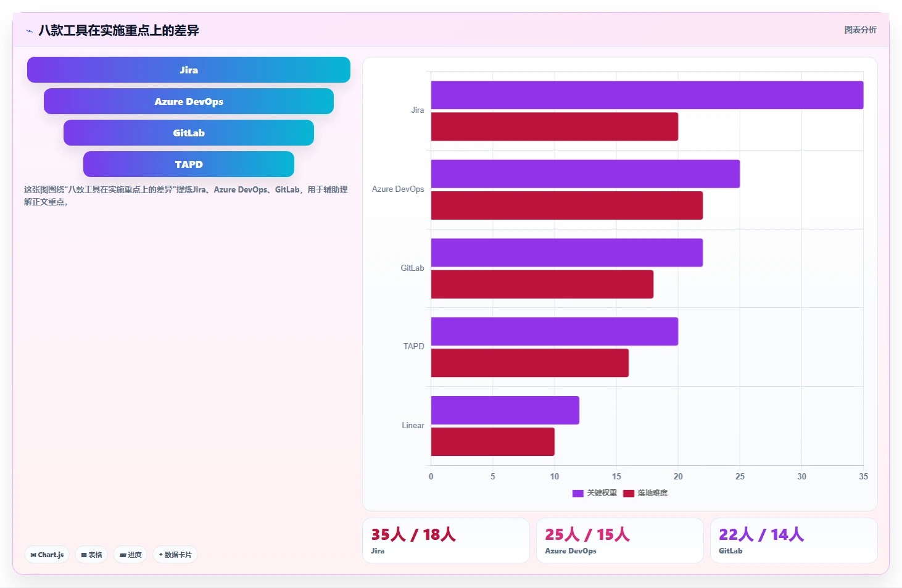Select the Jira funnel bar

189,70
